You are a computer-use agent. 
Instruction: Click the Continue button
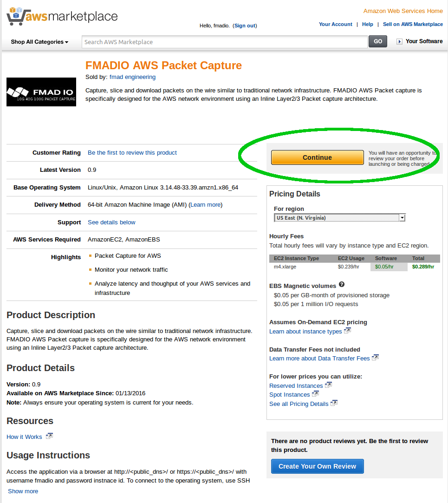pyautogui.click(x=317, y=157)
